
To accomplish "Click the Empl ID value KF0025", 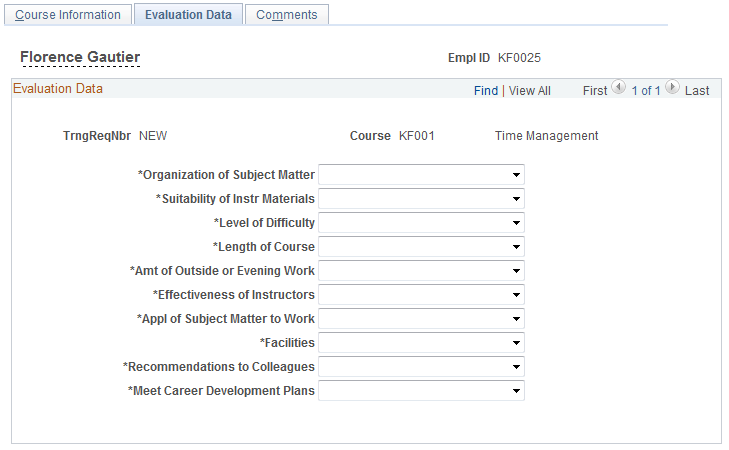I will click(x=519, y=58).
